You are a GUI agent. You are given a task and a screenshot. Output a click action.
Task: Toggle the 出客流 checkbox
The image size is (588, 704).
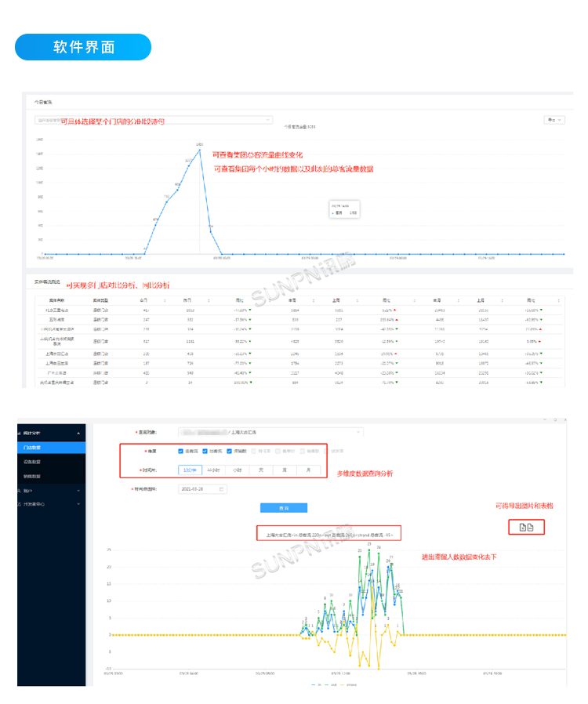pos(205,452)
